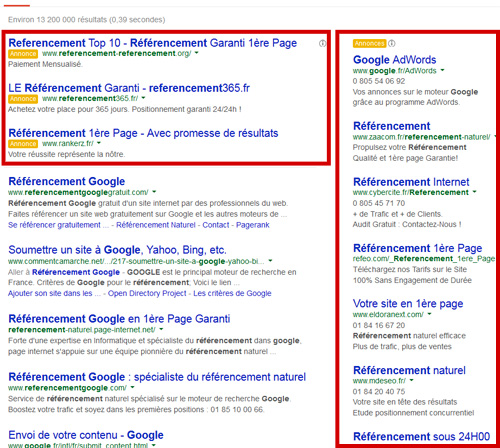Open 'Référencement 1ère Page' refeo sidebar ad
This screenshot has height=448, width=500.
pyautogui.click(x=418, y=248)
